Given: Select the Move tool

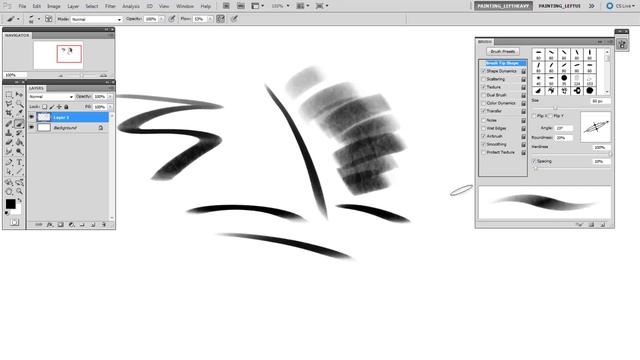Looking at the screenshot, I should coord(19,95).
